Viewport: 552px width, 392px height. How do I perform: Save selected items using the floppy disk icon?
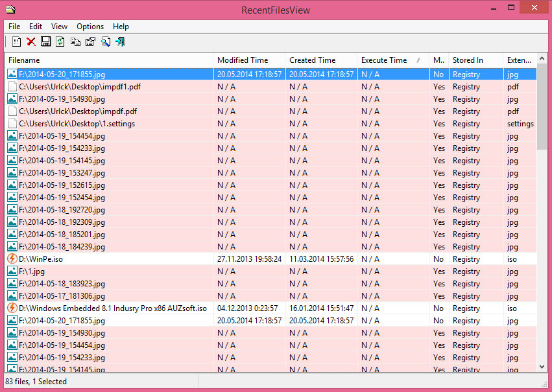46,41
